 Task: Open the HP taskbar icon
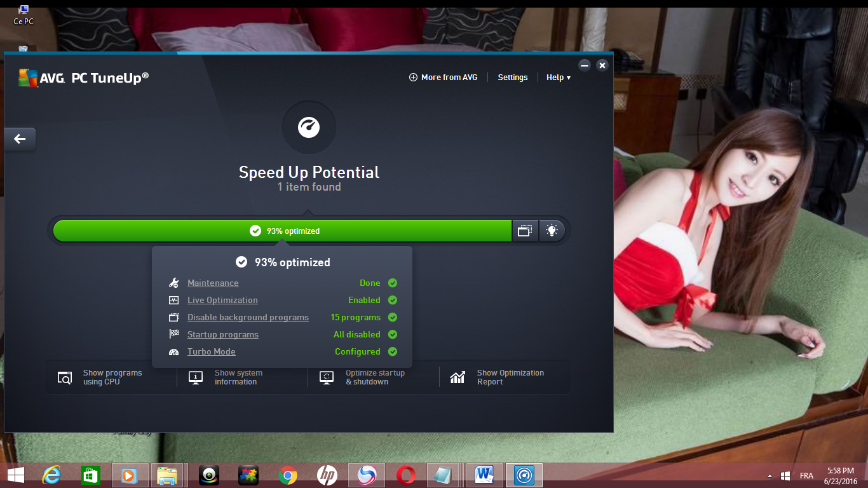pyautogui.click(x=327, y=475)
